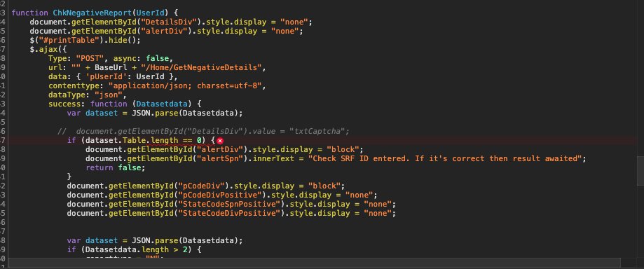Click the "StateCodeSpnPositive" element id string
This screenshot has width=644, height=269.
230,204
